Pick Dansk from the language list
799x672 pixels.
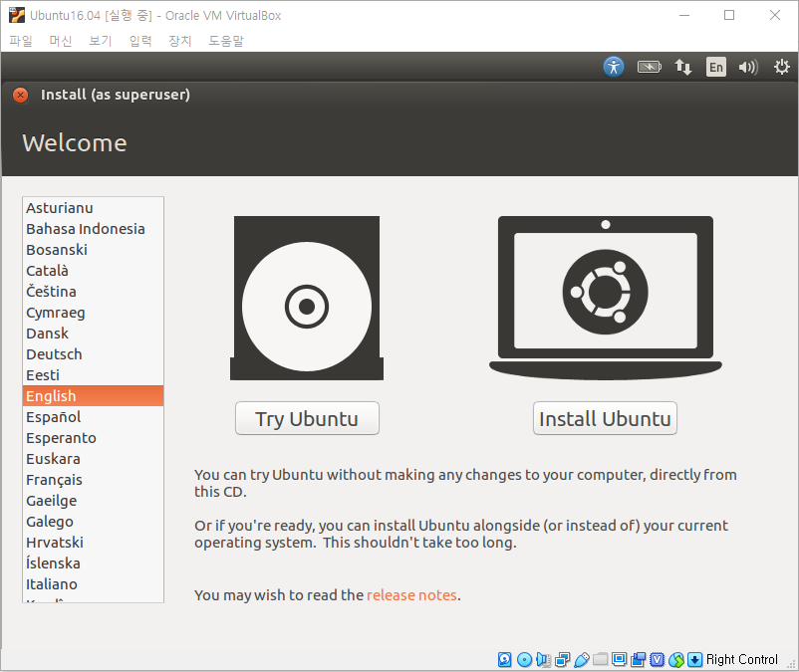(94, 333)
